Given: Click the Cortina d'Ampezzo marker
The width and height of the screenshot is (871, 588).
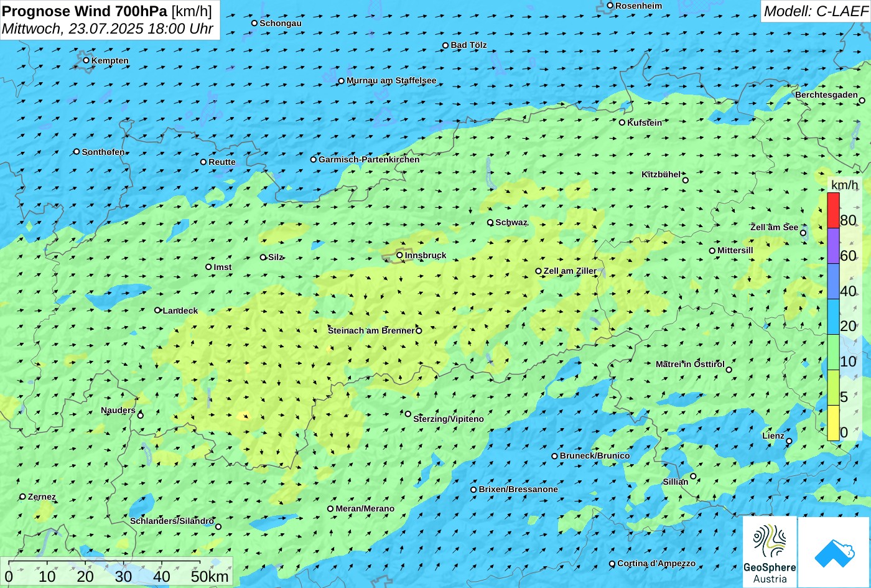Looking at the screenshot, I should point(612,564).
